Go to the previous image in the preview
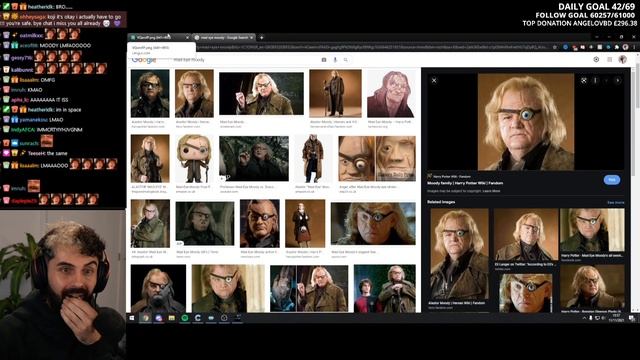Image resolution: width=640 pixels, height=360 pixels. (607, 80)
